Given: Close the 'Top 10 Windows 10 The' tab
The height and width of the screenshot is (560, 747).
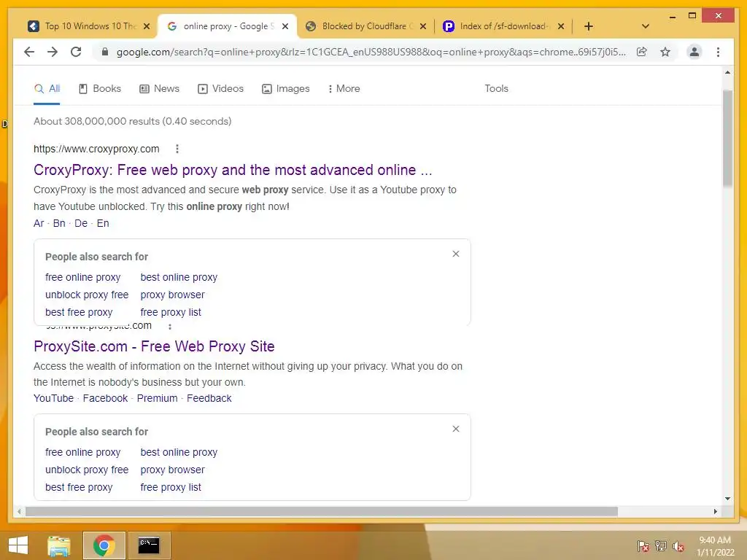Looking at the screenshot, I should point(147,26).
